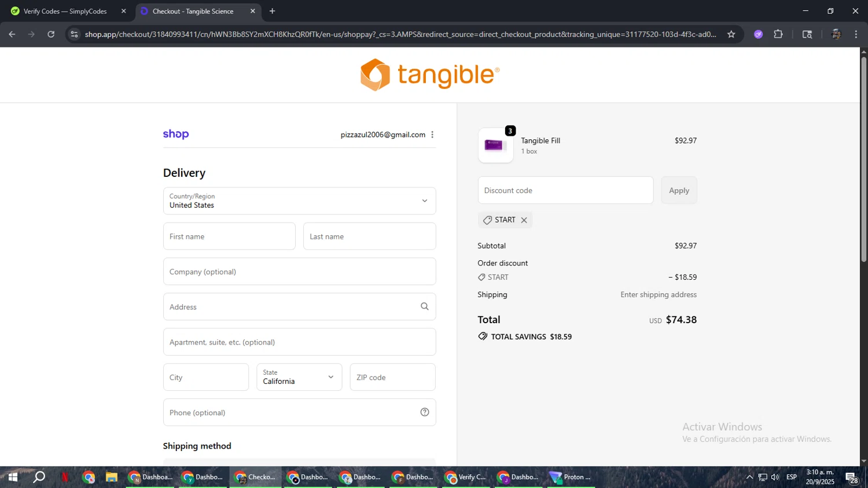The height and width of the screenshot is (488, 868).
Task: Bookmark this page with the star icon
Action: pos(731,34)
